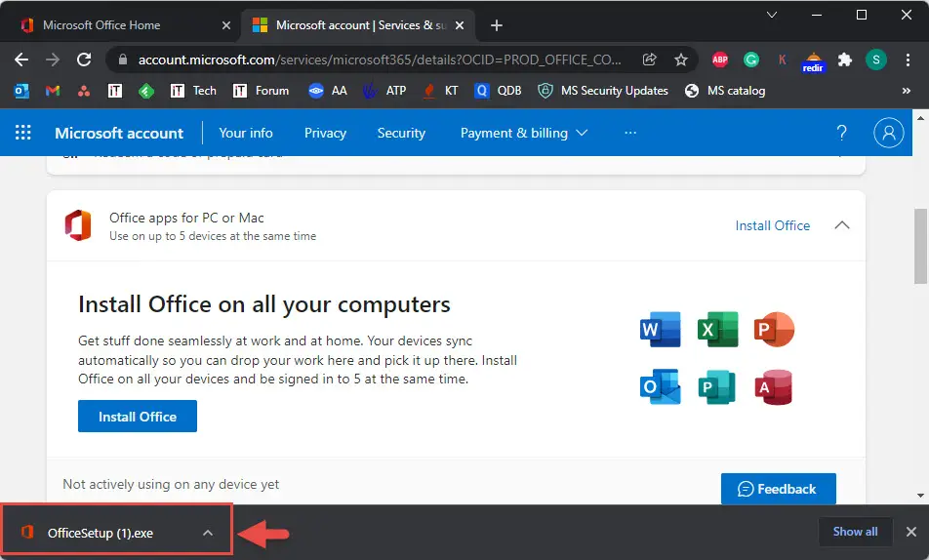Open the Security navigation item
Screen dimensions: 929x560
point(401,133)
